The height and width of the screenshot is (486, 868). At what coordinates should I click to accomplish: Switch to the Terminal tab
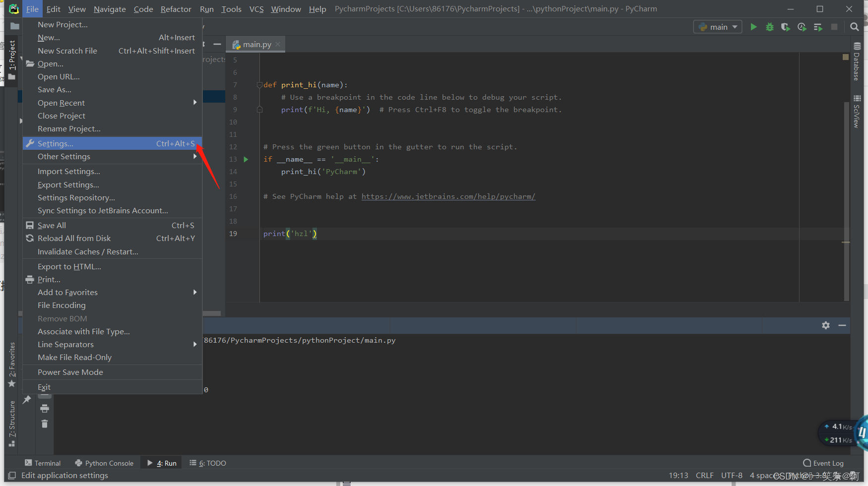coord(43,463)
